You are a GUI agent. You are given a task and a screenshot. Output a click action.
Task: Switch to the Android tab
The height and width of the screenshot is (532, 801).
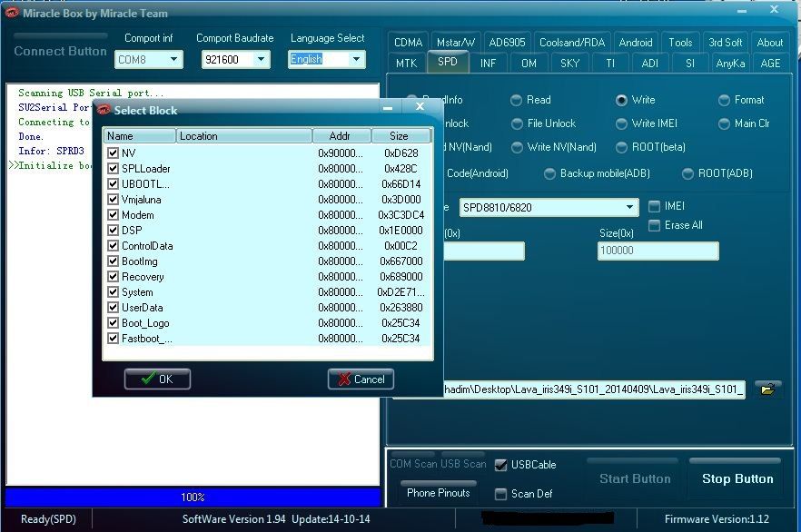click(636, 43)
